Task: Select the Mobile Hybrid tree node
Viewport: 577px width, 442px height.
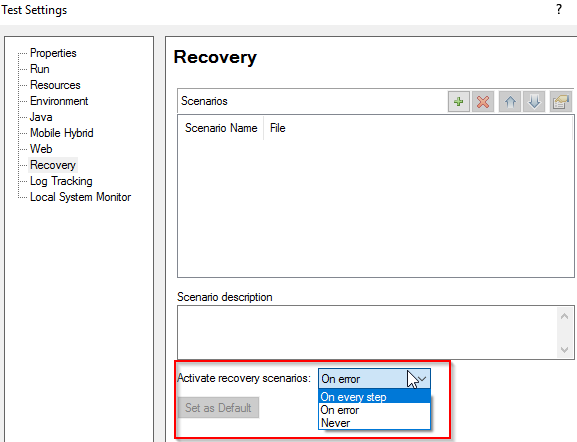Action: pyautogui.click(x=61, y=133)
